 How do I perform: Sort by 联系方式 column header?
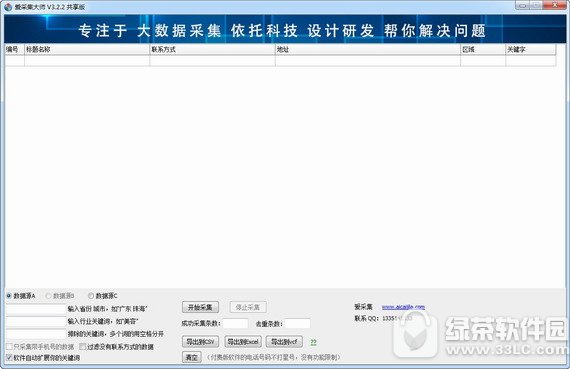(x=212, y=49)
